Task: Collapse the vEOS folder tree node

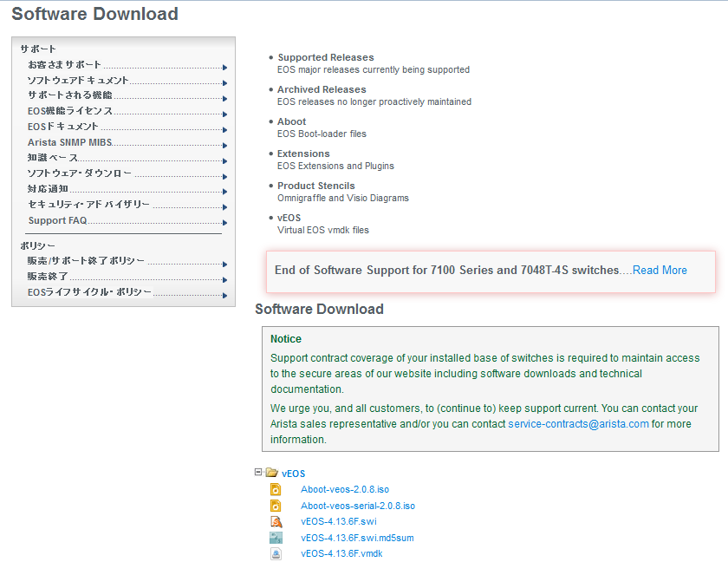Action: click(x=258, y=473)
